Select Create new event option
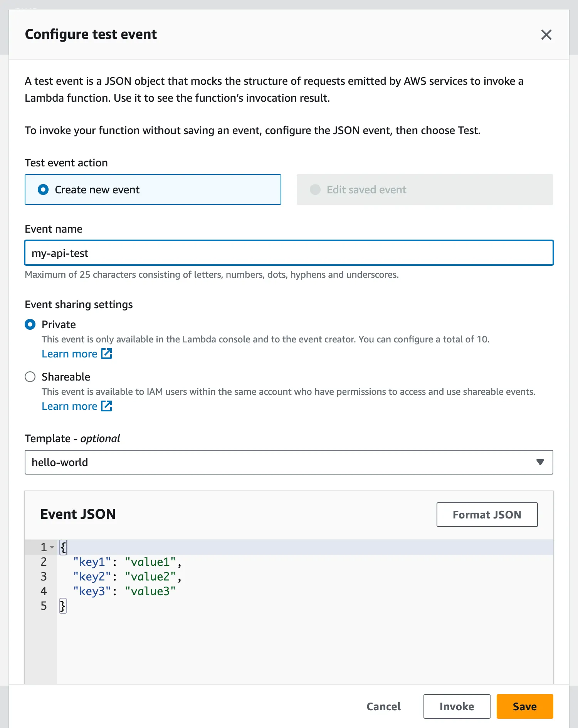578x728 pixels. (x=43, y=190)
